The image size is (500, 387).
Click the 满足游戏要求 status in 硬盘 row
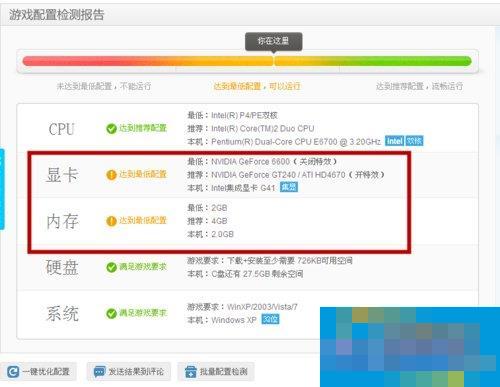click(x=143, y=267)
